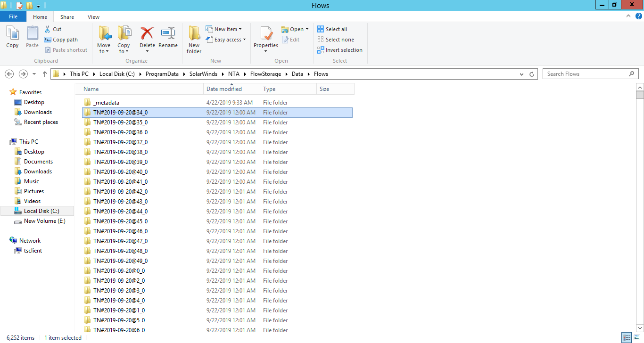Click Invert selection in ribbon

(x=339, y=50)
